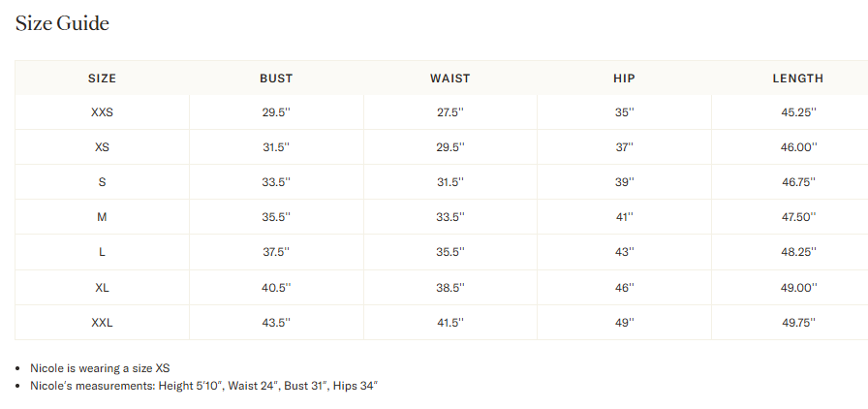This screenshot has height=409, width=868.
Task: Select the XS size row label
Action: pos(102,147)
